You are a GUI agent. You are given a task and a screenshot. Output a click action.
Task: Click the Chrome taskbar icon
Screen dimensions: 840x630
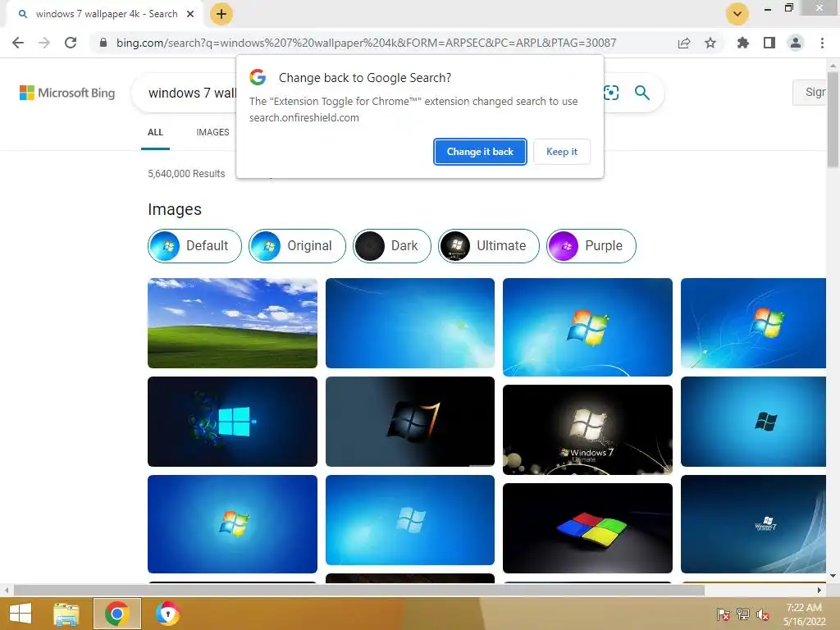(x=116, y=614)
